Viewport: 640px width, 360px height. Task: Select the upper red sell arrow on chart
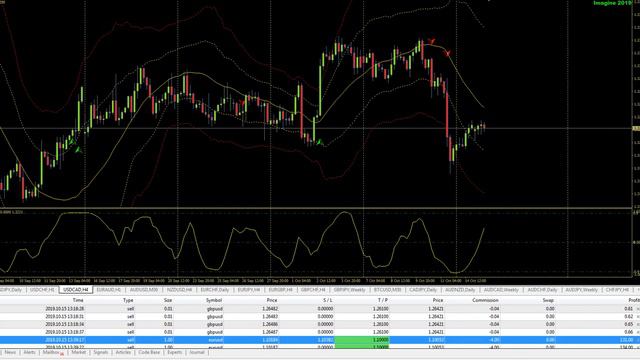click(432, 41)
